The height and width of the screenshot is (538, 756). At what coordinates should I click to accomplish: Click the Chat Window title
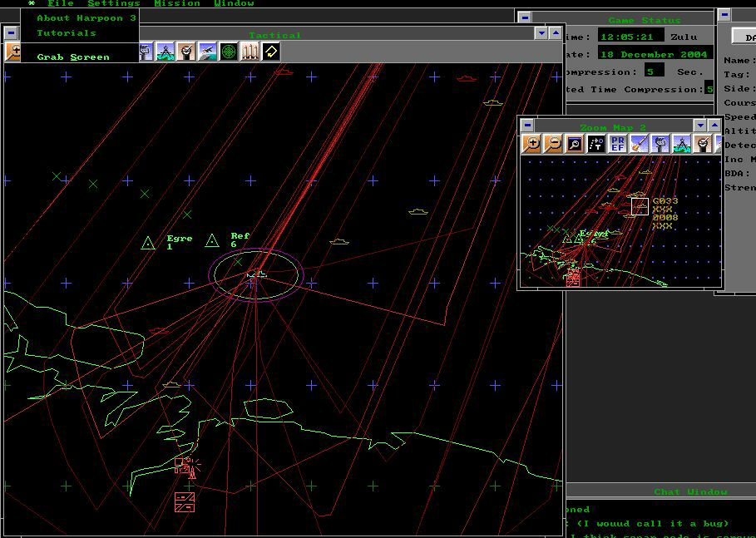click(690, 491)
